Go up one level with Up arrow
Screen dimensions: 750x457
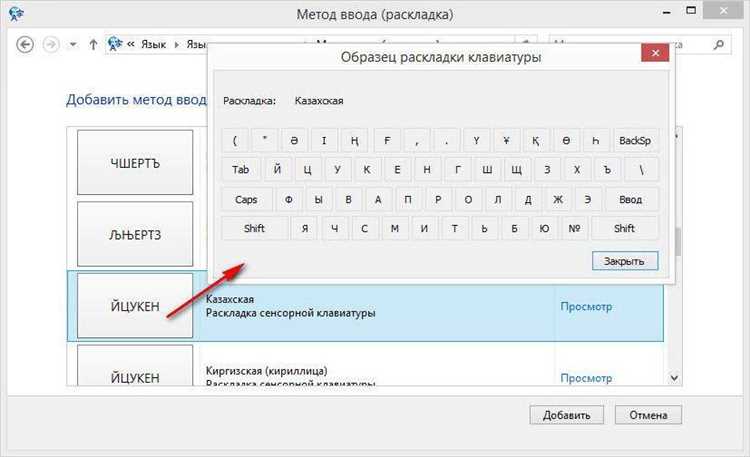[93, 45]
